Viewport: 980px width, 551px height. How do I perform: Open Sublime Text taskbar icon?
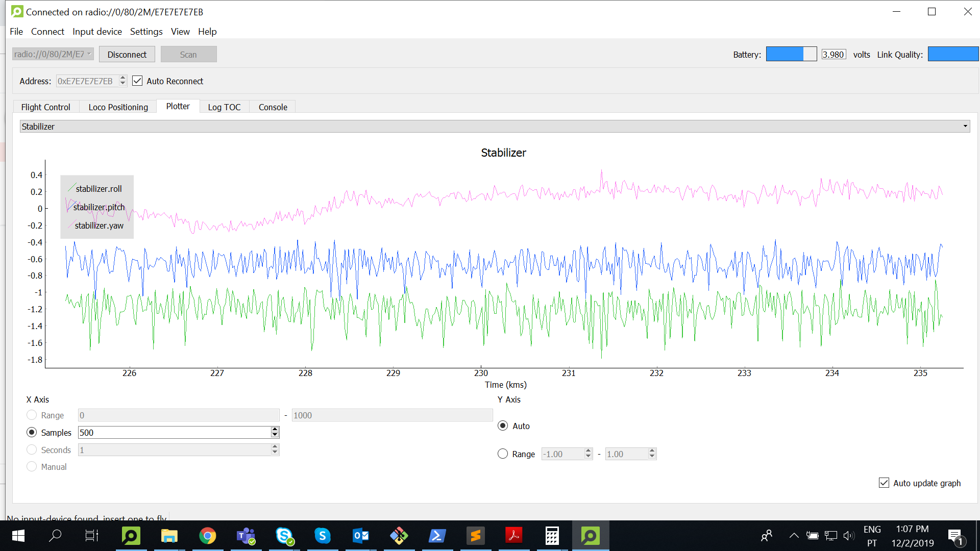point(475,536)
